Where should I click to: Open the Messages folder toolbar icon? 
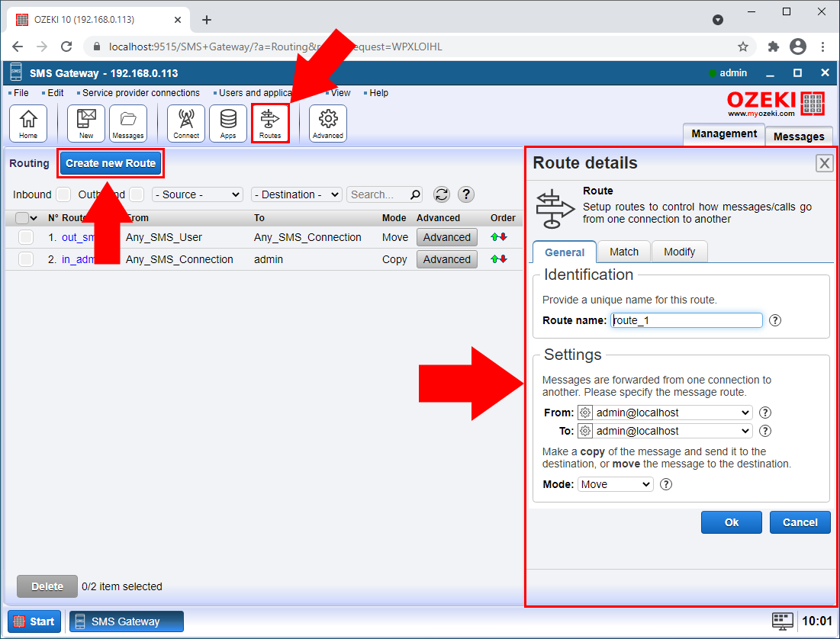128,124
